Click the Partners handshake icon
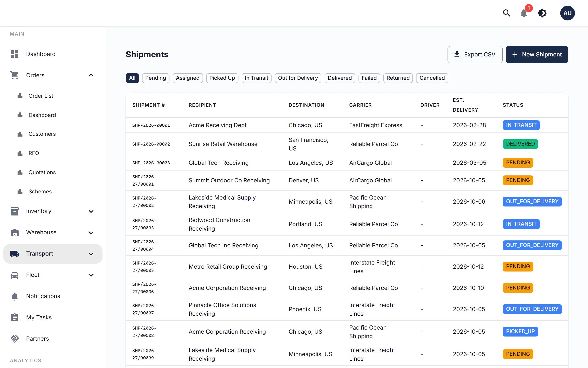This screenshot has height=368, width=588. tap(14, 339)
